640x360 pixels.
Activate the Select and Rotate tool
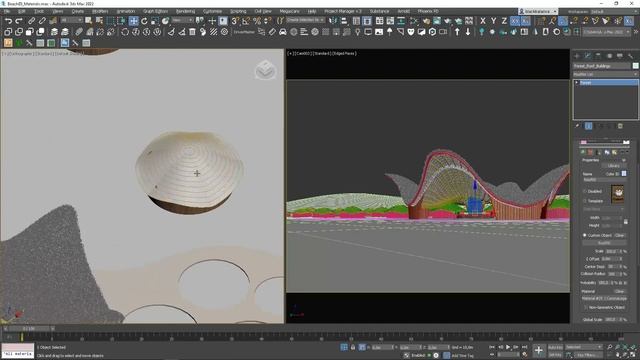pos(144,21)
